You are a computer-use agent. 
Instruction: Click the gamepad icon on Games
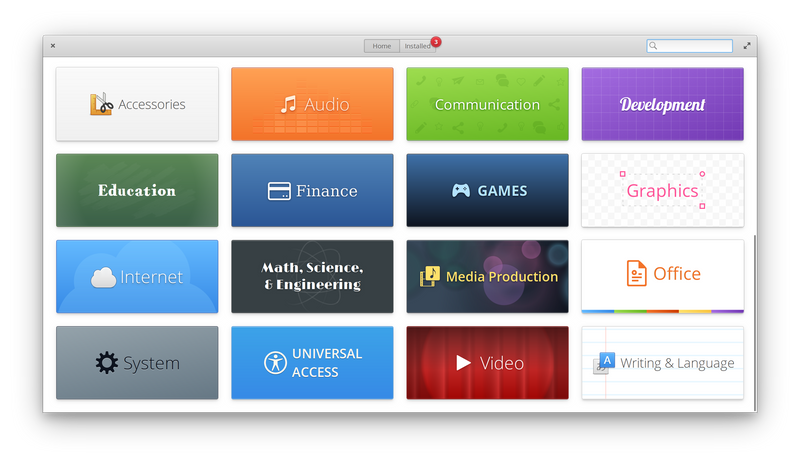461,190
